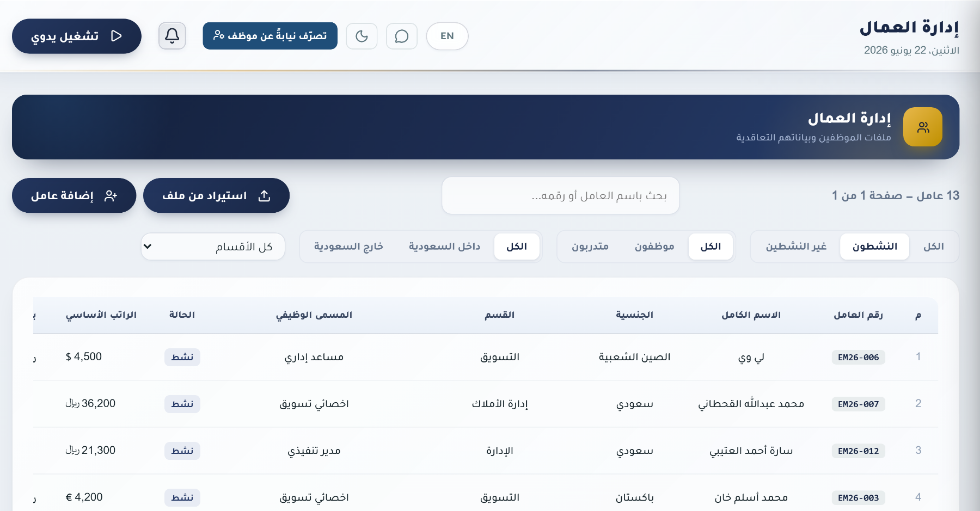The width and height of the screenshot is (980, 511).
Task: Click nationality باكستان cell
Action: click(x=634, y=497)
